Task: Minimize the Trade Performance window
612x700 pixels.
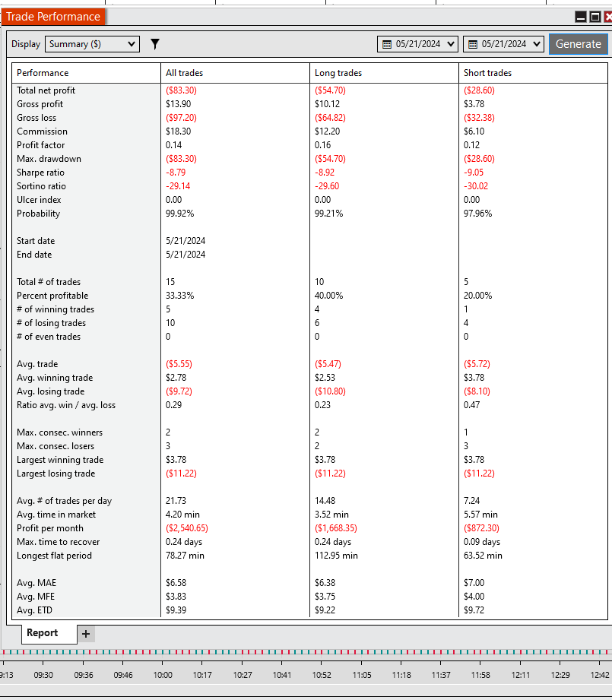Action: pos(580,17)
